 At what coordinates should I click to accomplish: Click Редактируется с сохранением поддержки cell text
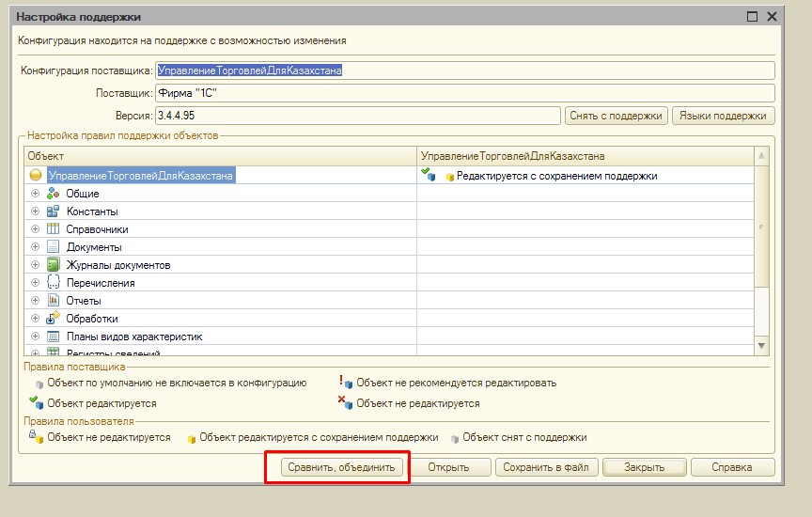(x=556, y=176)
